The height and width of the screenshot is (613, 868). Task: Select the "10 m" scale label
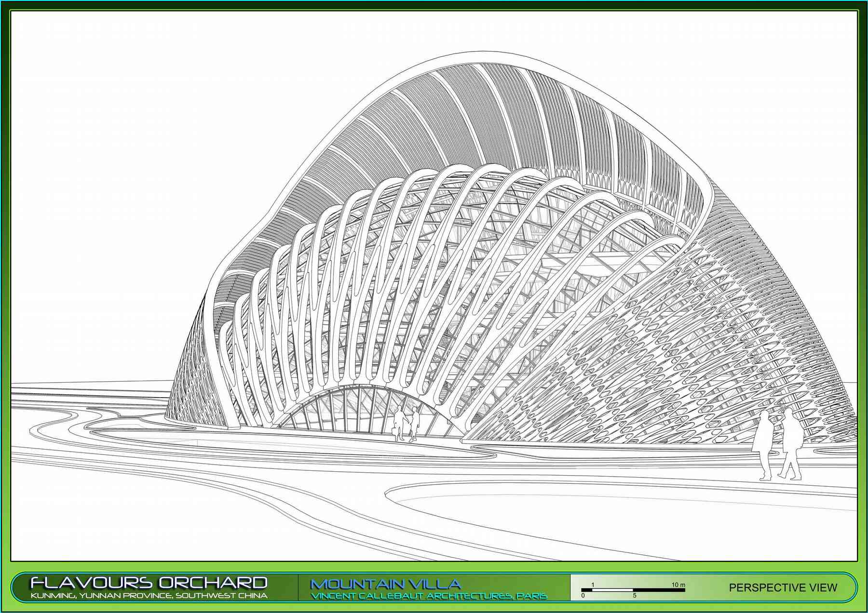pyautogui.click(x=678, y=585)
